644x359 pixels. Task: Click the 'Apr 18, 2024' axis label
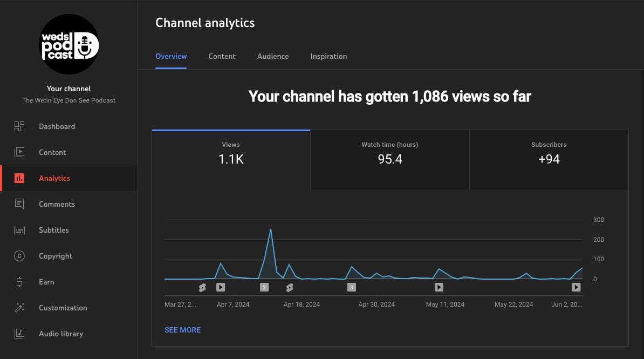302,304
